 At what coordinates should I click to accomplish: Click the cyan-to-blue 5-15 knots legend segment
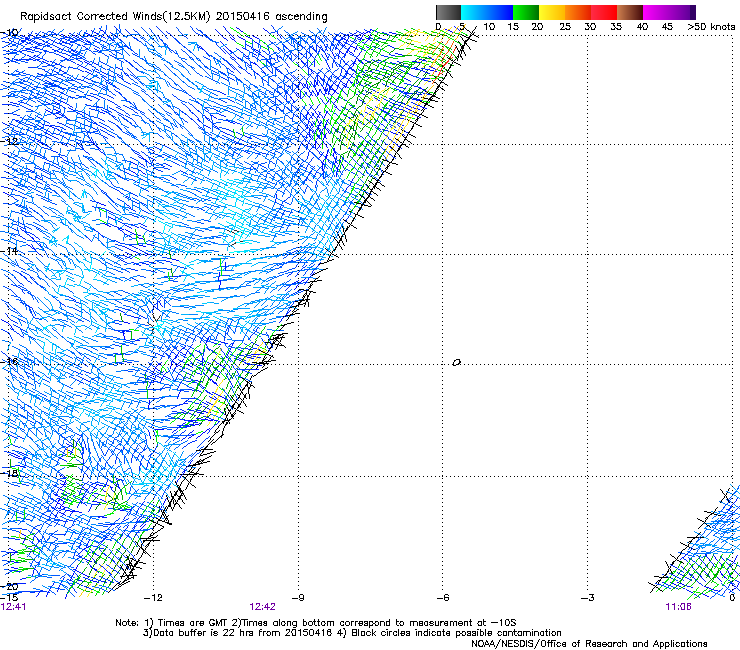(x=487, y=12)
